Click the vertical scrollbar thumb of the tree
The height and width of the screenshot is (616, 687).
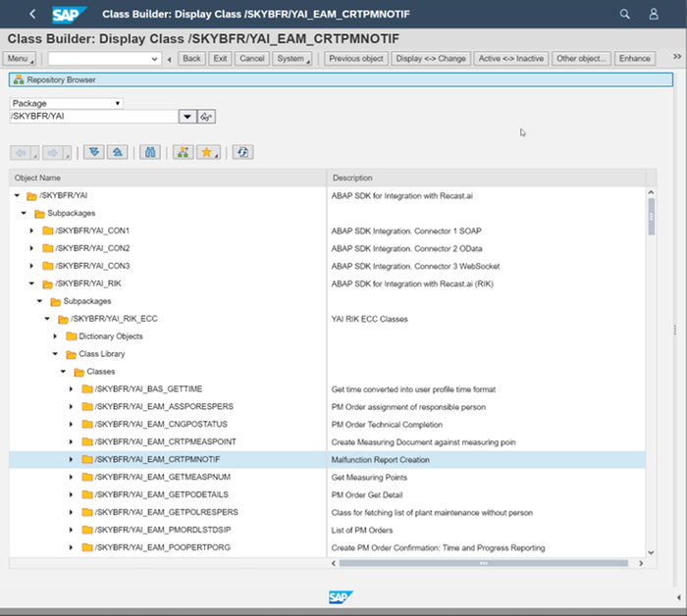[x=651, y=216]
